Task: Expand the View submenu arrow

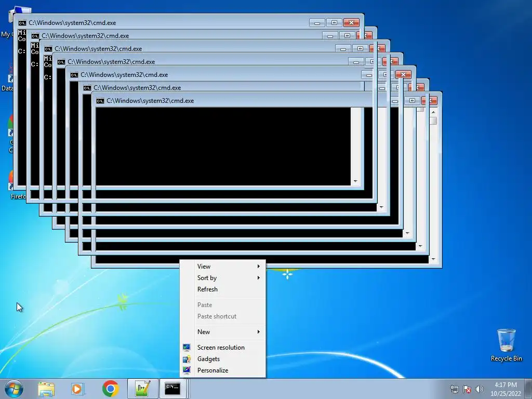Action: 259,267
